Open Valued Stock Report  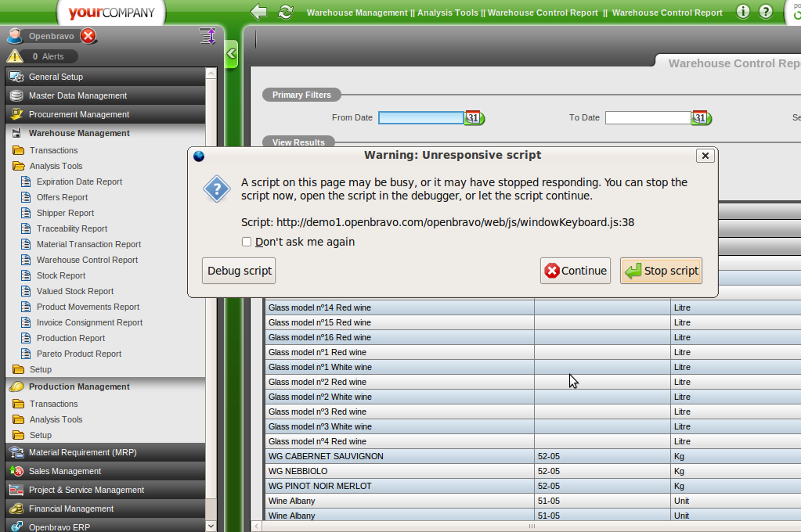click(74, 291)
